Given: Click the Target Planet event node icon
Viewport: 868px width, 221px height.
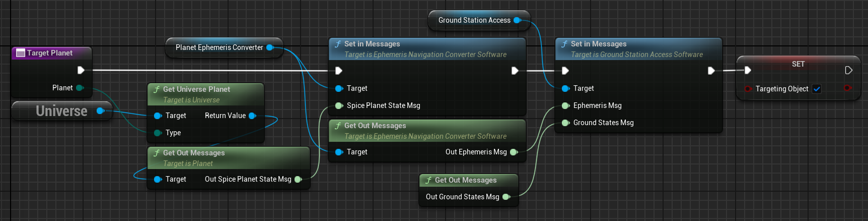Looking at the screenshot, I should [21, 53].
